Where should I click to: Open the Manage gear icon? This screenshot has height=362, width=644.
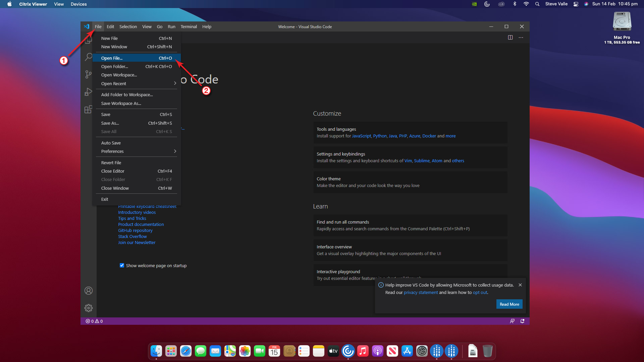[x=88, y=308]
